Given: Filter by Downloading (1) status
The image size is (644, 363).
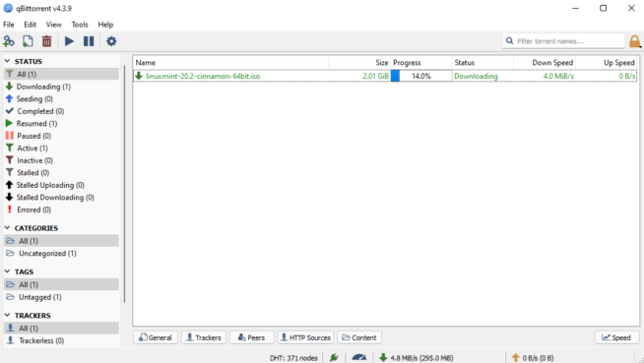Looking at the screenshot, I should 61,87.
